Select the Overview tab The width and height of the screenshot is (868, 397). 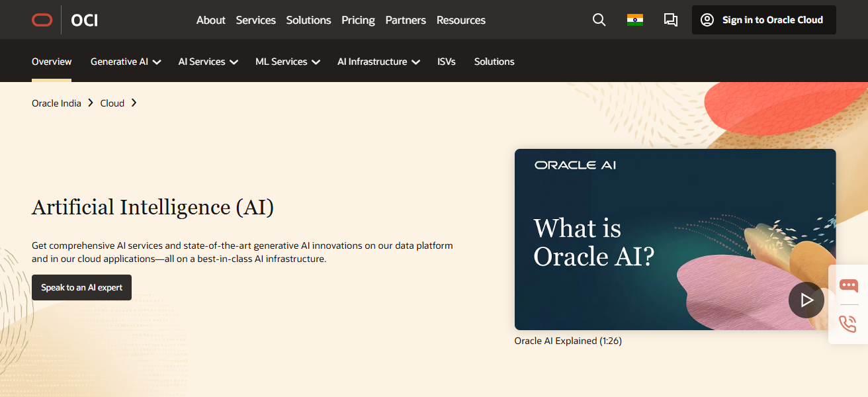(x=52, y=61)
